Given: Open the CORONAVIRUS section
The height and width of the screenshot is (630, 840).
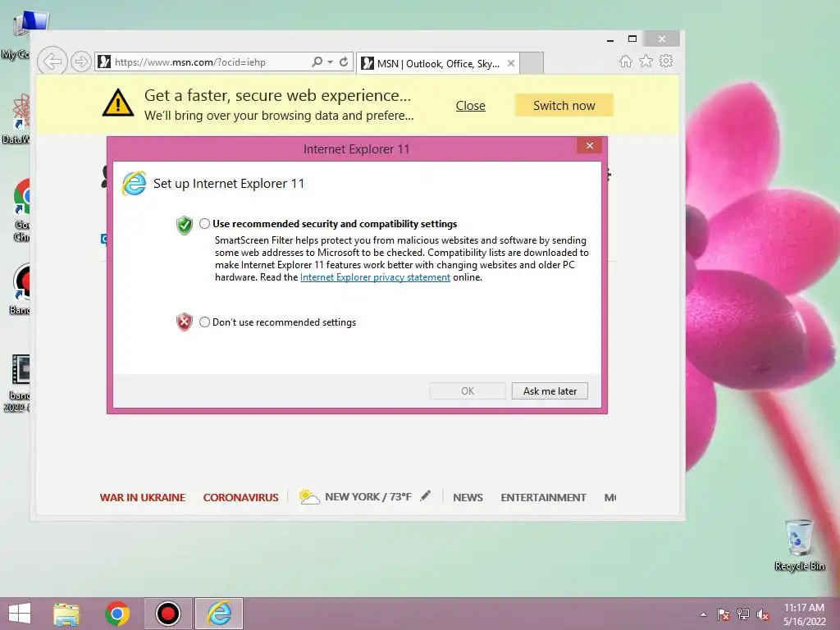Looking at the screenshot, I should [240, 498].
